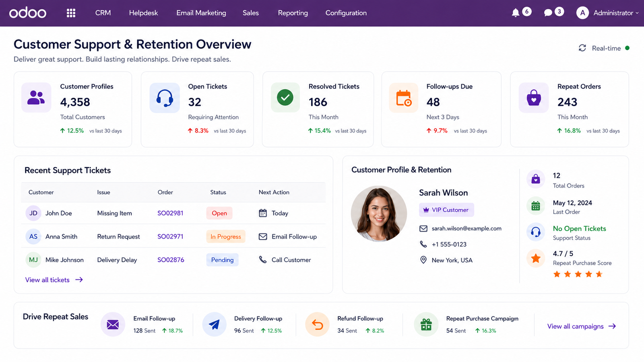Open order SO02981 link
Image resolution: width=644 pixels, height=362 pixels.
(170, 213)
